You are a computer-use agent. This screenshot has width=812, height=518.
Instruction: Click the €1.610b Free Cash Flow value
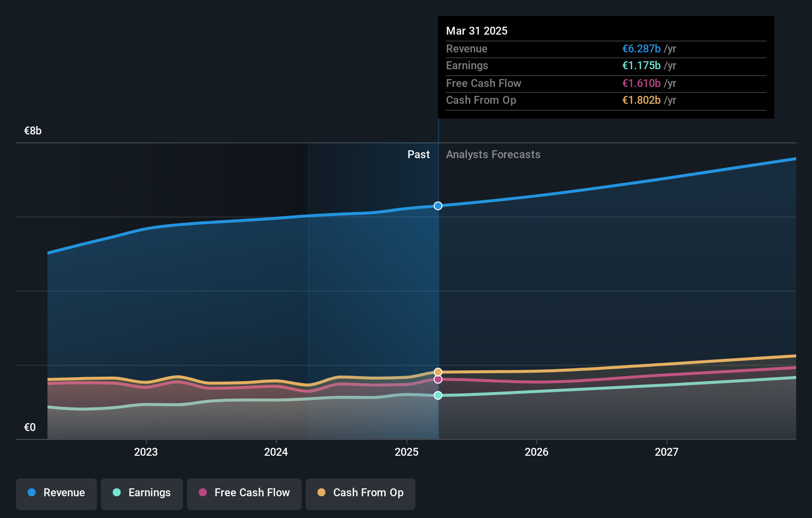coord(641,83)
